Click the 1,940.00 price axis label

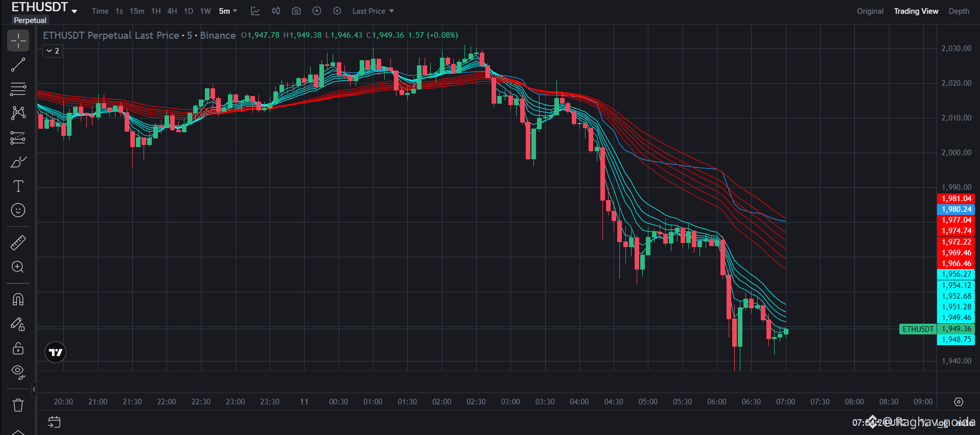click(x=956, y=361)
